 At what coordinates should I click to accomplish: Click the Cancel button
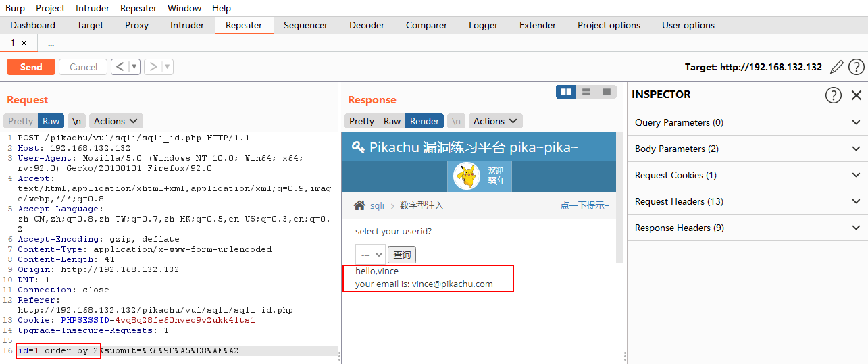point(84,67)
